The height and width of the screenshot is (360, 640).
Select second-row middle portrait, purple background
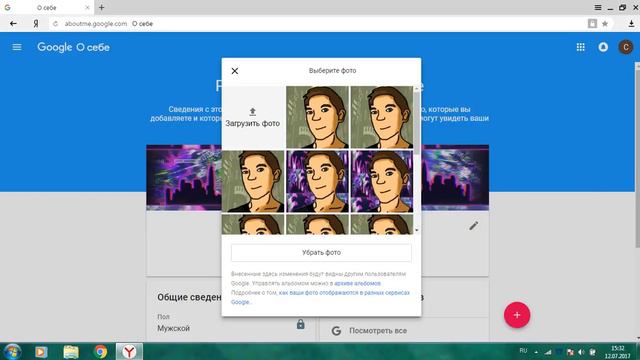pyautogui.click(x=317, y=181)
